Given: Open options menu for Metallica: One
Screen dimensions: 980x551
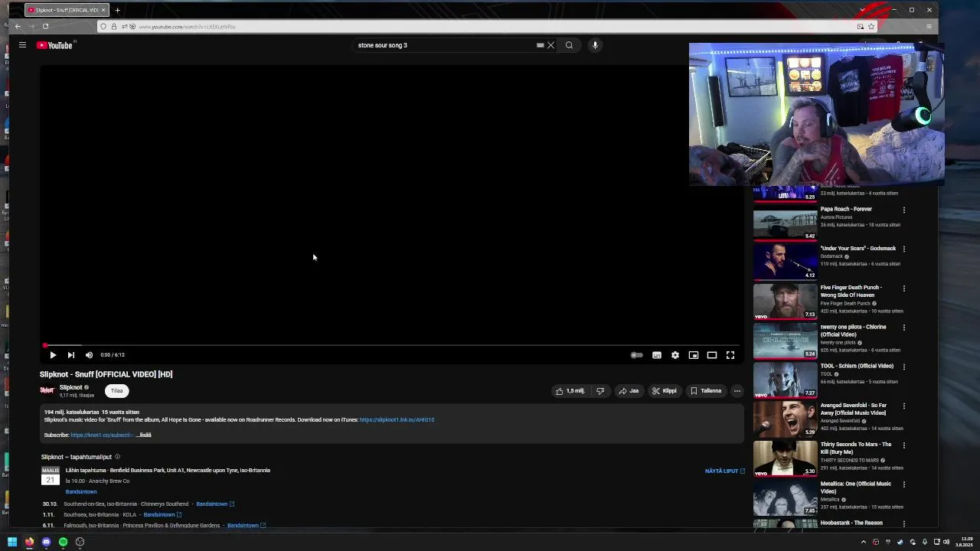Looking at the screenshot, I should pyautogui.click(x=904, y=484).
